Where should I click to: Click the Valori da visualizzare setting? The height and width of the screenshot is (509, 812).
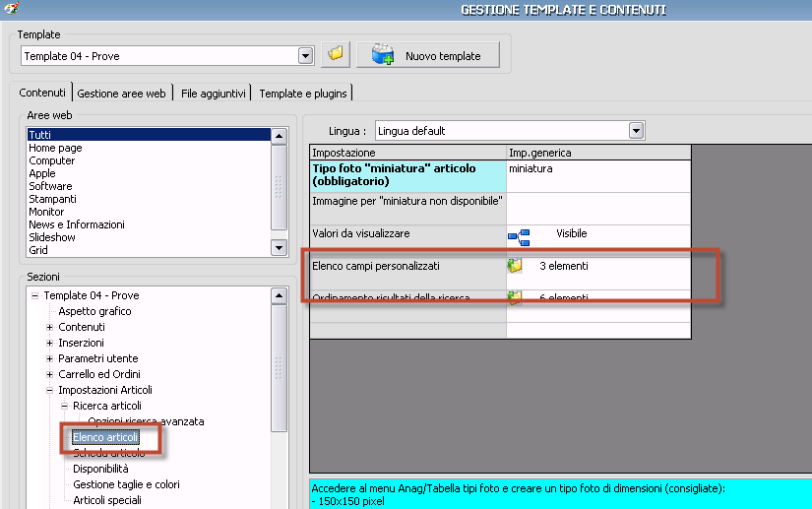(408, 241)
